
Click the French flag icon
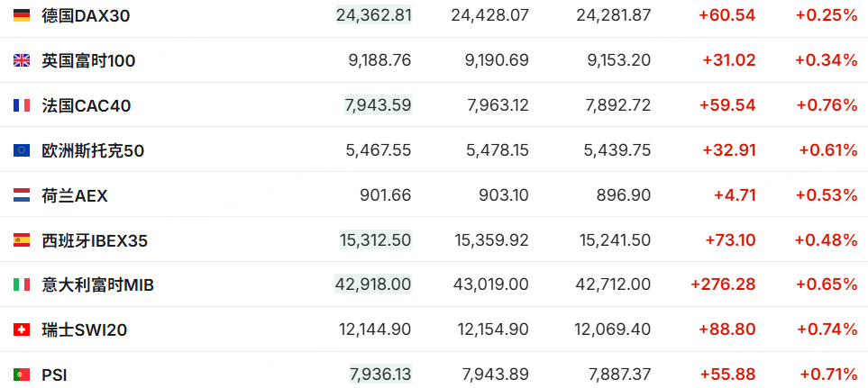[22, 105]
